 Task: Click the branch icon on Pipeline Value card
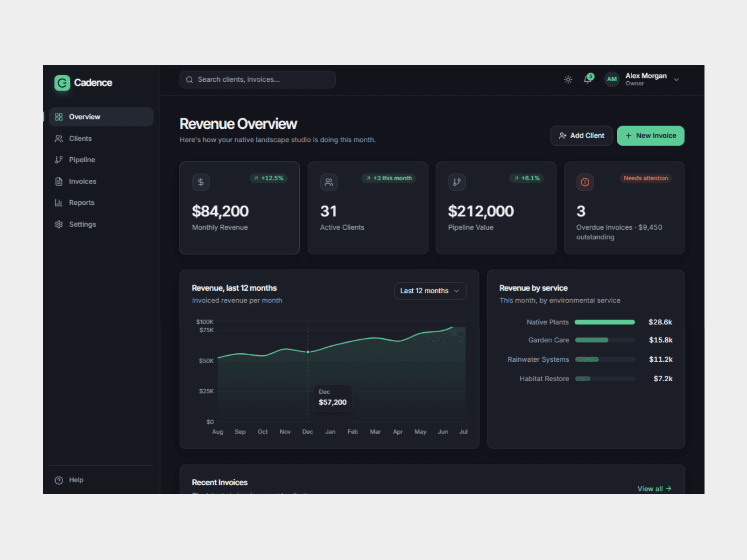coord(457,182)
